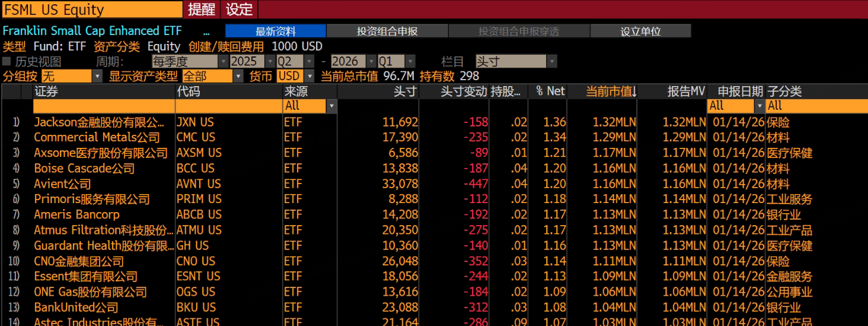The width and height of the screenshot is (868, 326).
Task: Click the PRIM US ticker code
Action: click(x=199, y=200)
